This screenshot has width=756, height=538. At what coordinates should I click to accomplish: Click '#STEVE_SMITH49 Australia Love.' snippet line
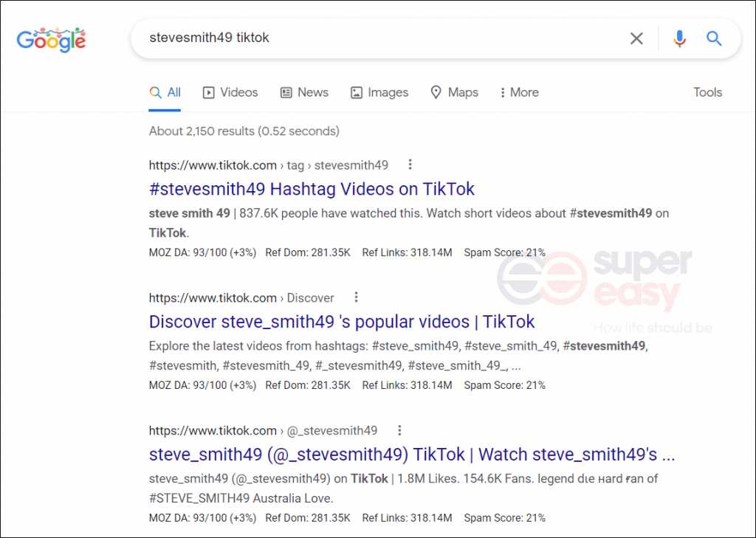pyautogui.click(x=241, y=498)
